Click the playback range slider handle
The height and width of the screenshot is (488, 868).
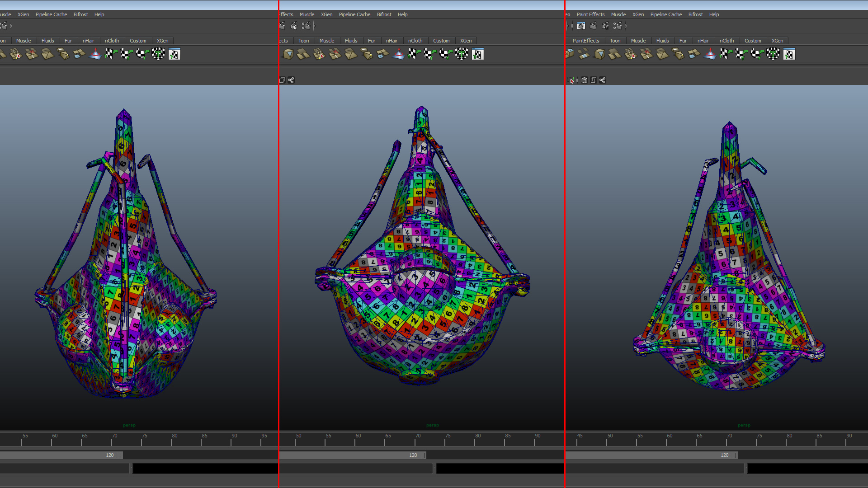pos(423,455)
